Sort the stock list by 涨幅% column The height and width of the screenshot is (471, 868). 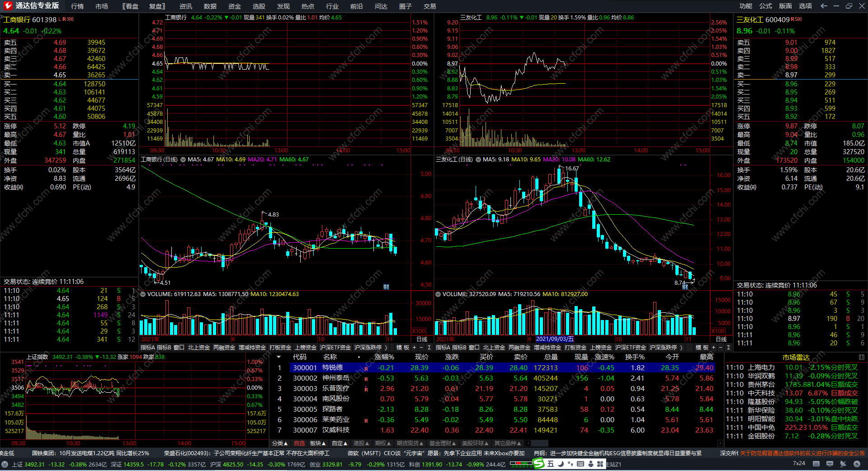pos(384,357)
